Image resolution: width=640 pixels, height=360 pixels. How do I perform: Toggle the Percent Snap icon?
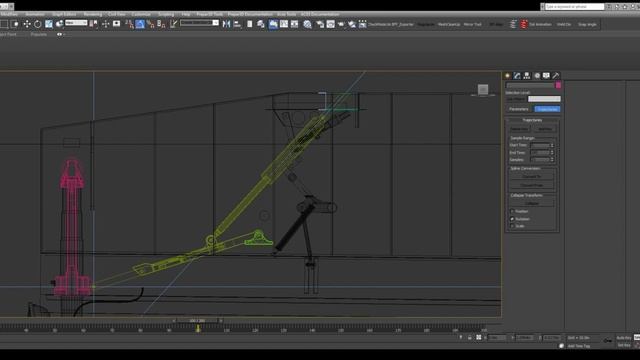(x=151, y=24)
